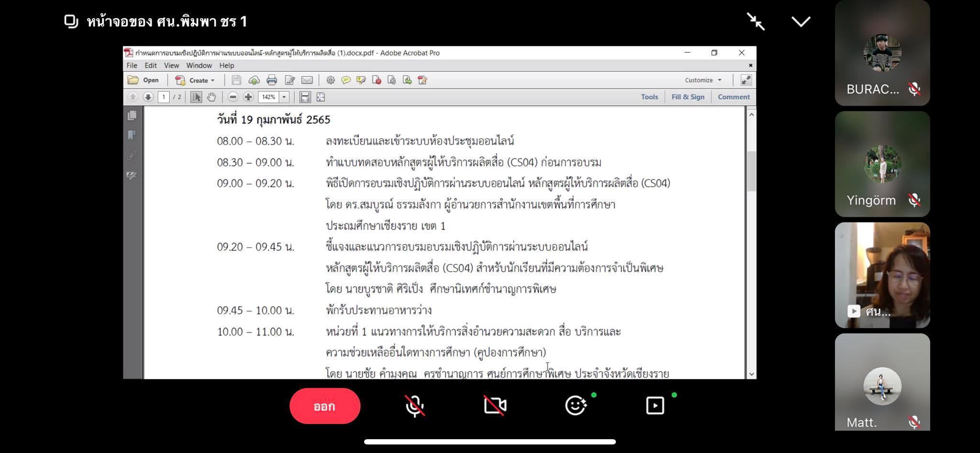Click the email envelope icon
Image resolution: width=980 pixels, height=453 pixels.
pos(307,80)
